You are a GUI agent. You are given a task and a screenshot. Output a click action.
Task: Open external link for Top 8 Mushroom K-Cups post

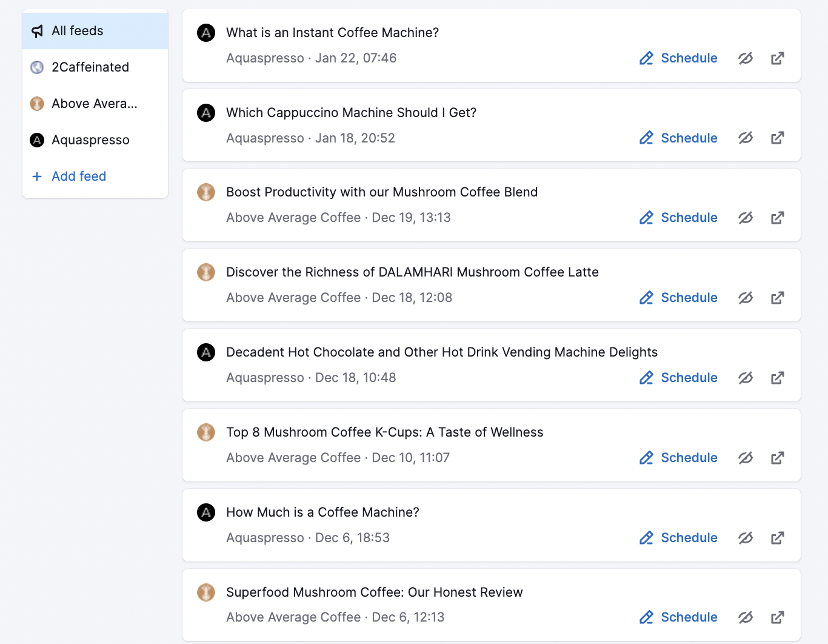click(x=777, y=458)
